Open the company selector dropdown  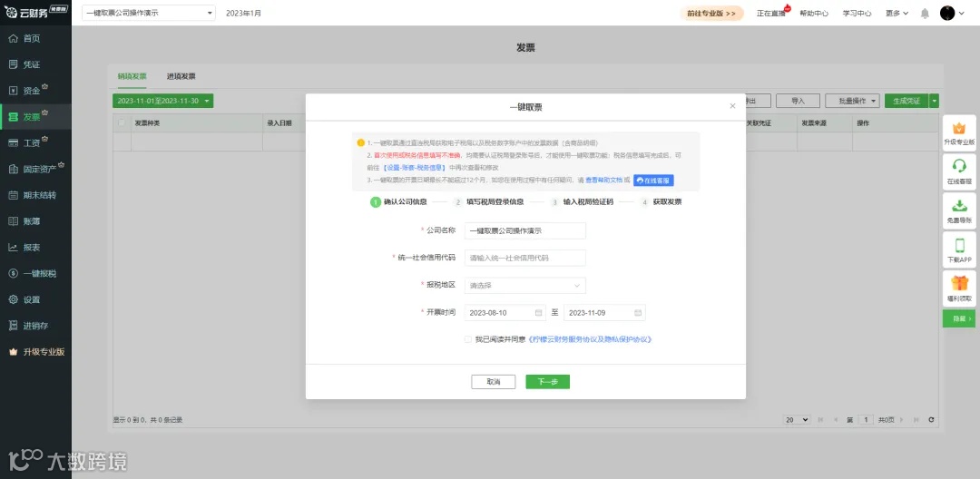149,13
